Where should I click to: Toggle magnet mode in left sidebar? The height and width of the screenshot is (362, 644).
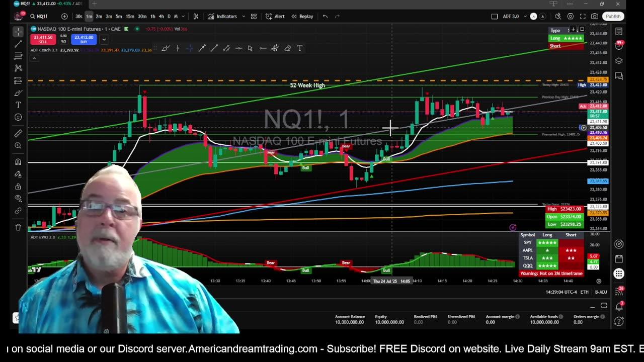coord(18,162)
